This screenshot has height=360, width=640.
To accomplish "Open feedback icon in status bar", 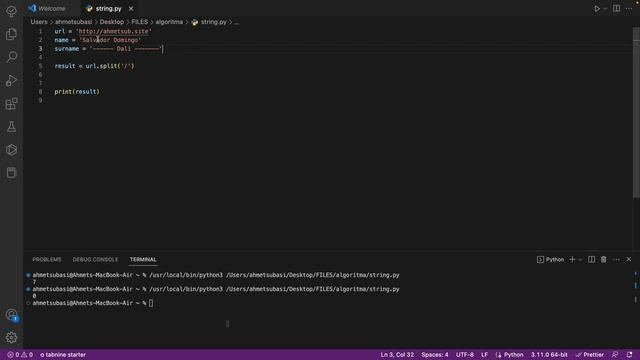I will [615, 355].
